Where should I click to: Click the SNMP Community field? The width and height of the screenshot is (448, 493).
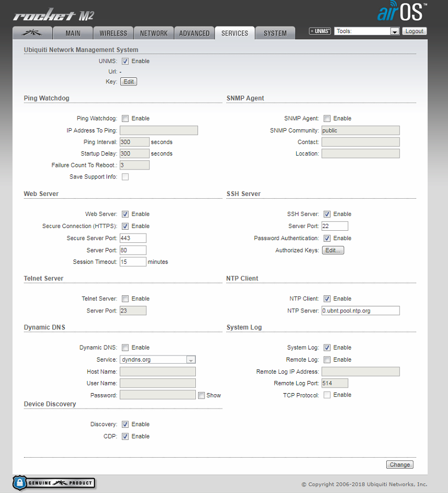click(361, 130)
